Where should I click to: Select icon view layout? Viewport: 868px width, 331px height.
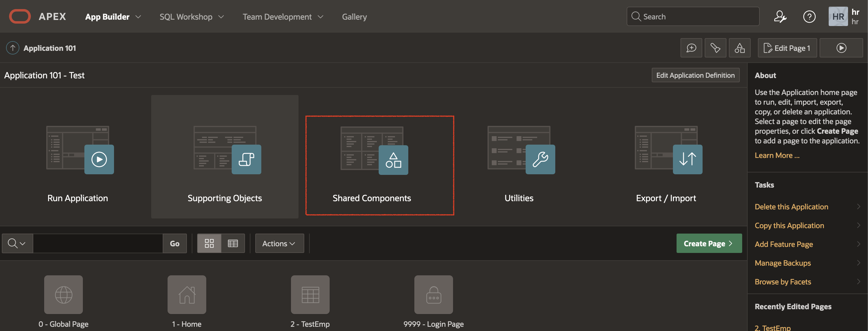(x=209, y=243)
